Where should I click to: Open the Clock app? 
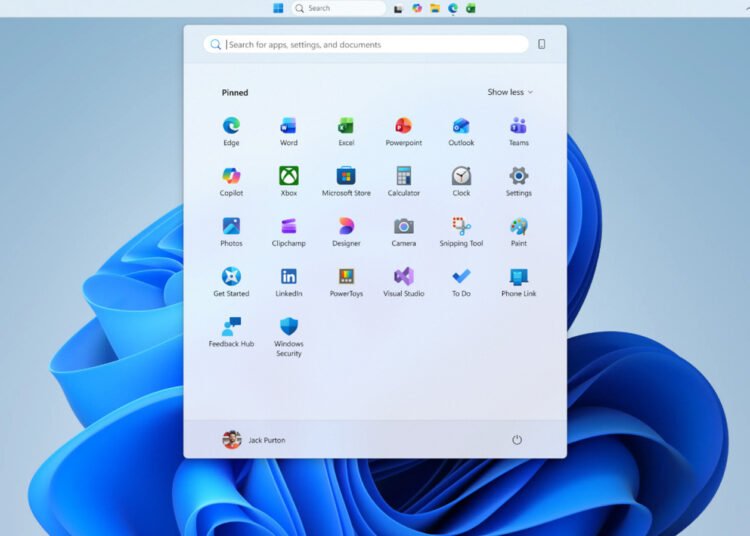[x=461, y=181]
